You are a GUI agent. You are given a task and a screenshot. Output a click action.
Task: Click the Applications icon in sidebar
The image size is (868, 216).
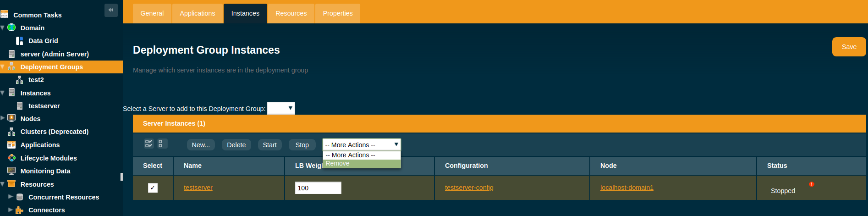tap(11, 145)
